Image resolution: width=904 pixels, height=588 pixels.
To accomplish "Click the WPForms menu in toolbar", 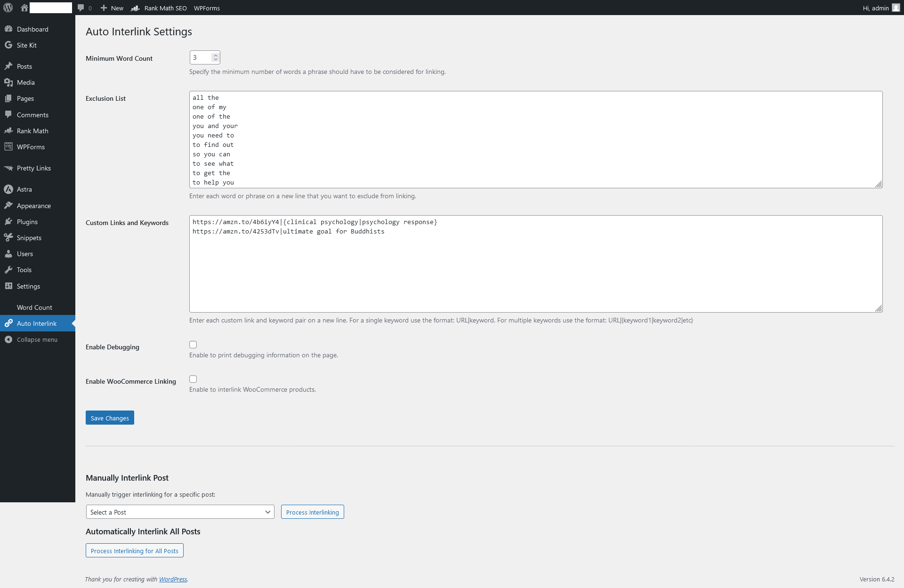I will [206, 7].
